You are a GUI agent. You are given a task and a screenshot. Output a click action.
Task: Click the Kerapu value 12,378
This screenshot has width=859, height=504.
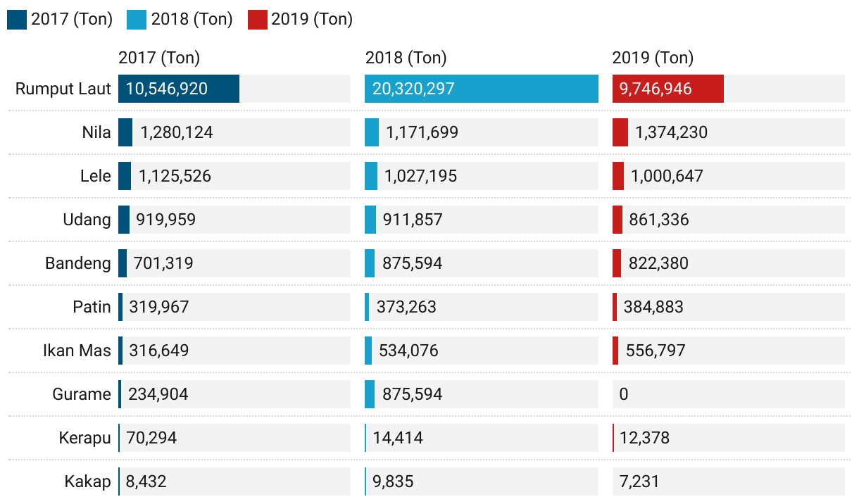pos(645,438)
